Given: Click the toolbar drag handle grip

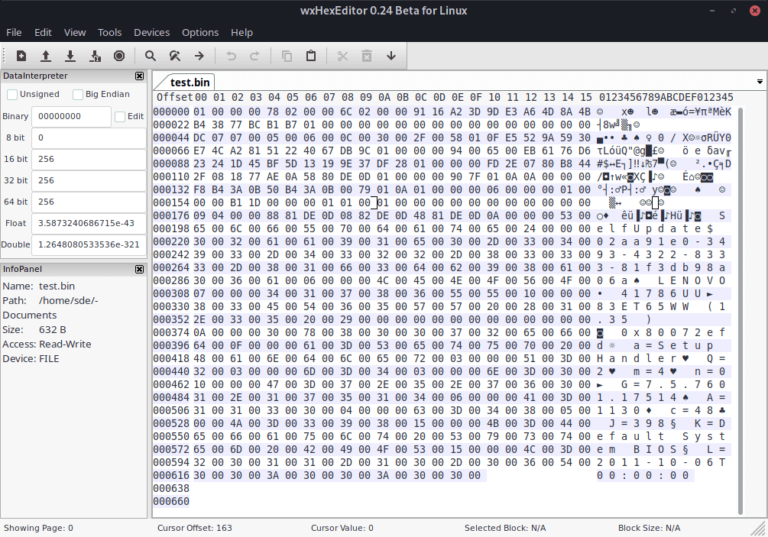Looking at the screenshot, I should (4, 56).
